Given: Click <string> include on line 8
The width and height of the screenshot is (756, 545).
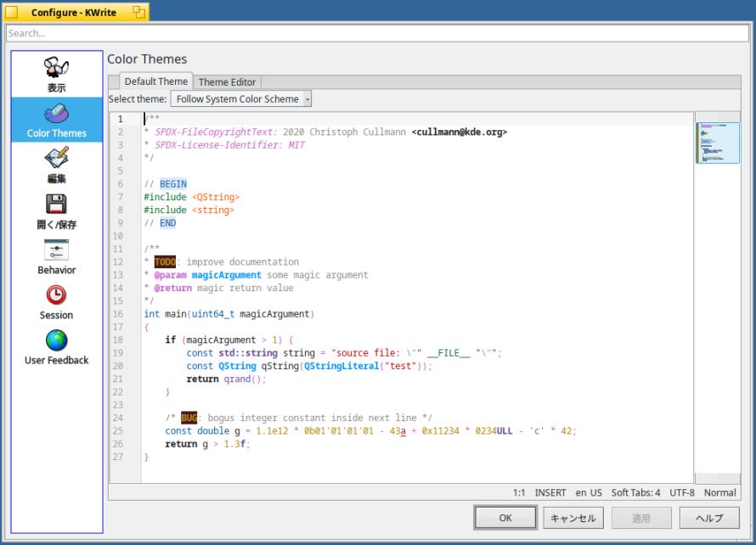Looking at the screenshot, I should coord(213,210).
